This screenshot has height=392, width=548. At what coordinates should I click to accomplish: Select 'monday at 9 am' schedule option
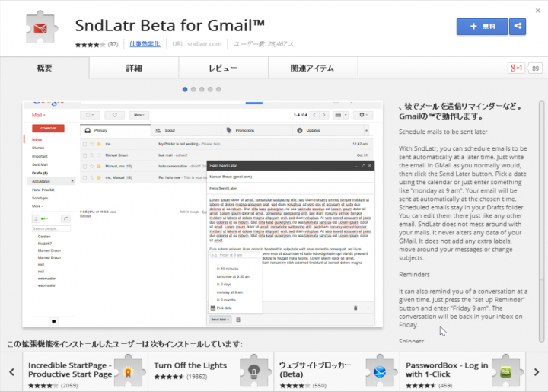(230, 292)
